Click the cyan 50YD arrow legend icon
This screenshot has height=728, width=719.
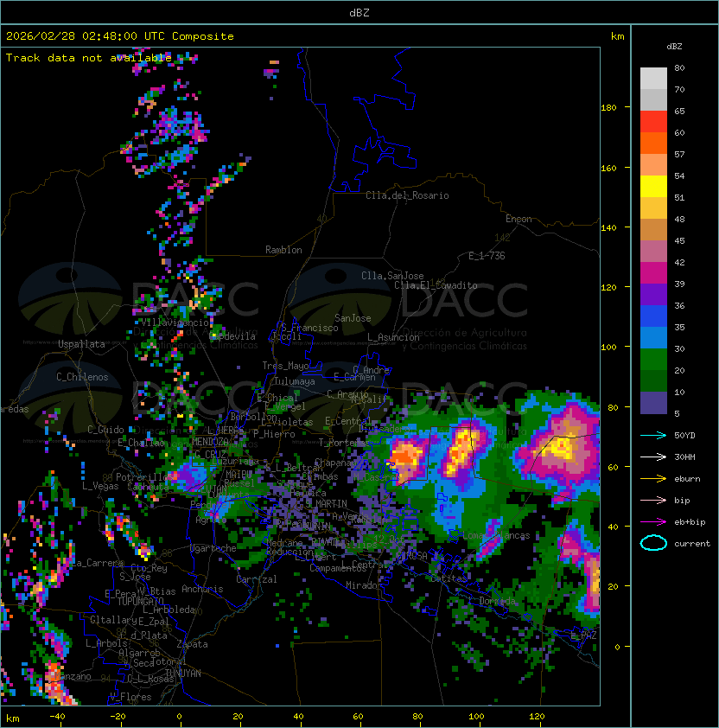pyautogui.click(x=653, y=436)
